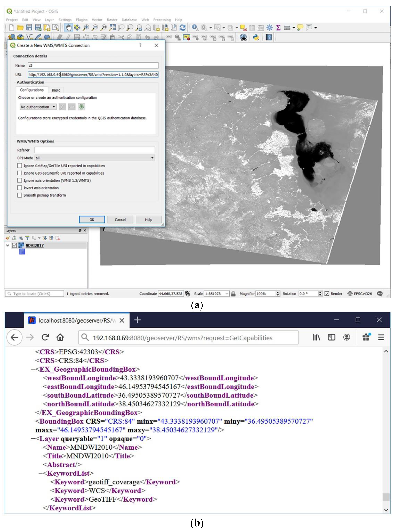Click OK in the WMS connection dialog
Image resolution: width=396 pixels, height=532 pixels.
92,220
